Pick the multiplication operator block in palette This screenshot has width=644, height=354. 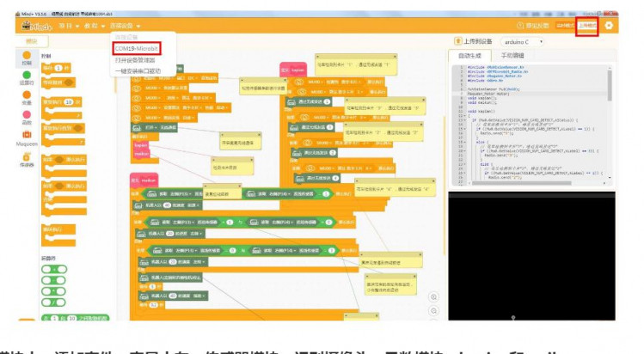tap(53, 291)
